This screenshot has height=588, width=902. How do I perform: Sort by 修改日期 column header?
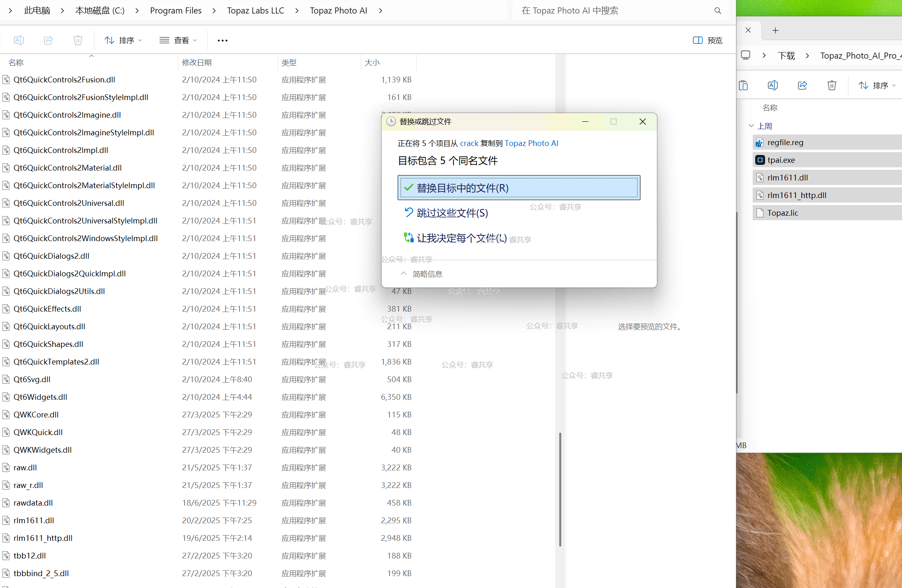tap(228, 62)
